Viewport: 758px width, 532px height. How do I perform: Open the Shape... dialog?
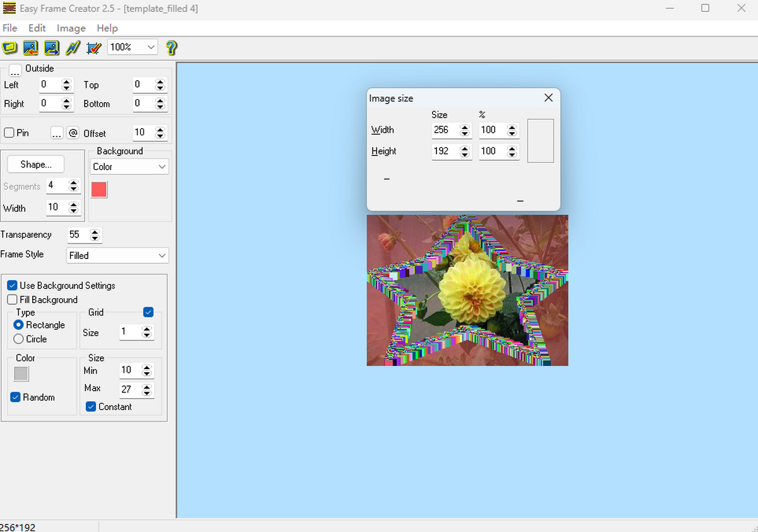36,164
